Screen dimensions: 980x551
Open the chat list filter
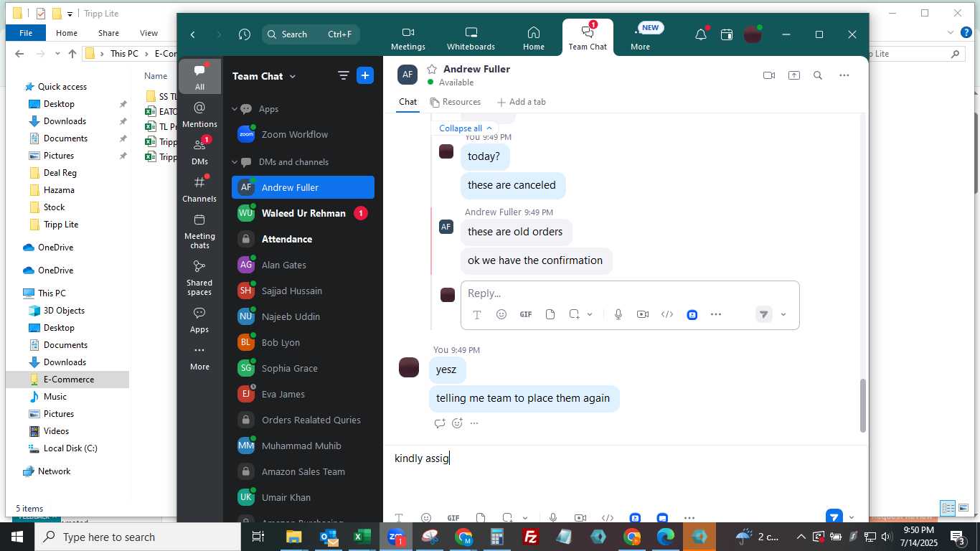[x=343, y=76]
